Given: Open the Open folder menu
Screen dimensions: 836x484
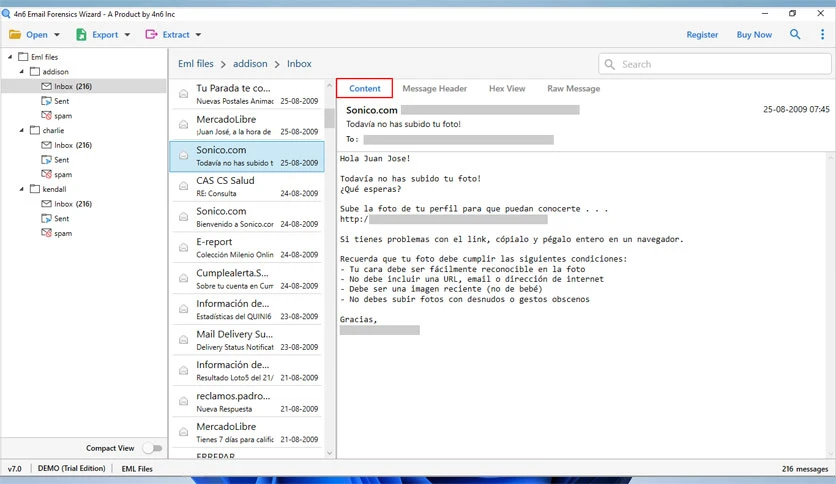Looking at the screenshot, I should click(29, 35).
